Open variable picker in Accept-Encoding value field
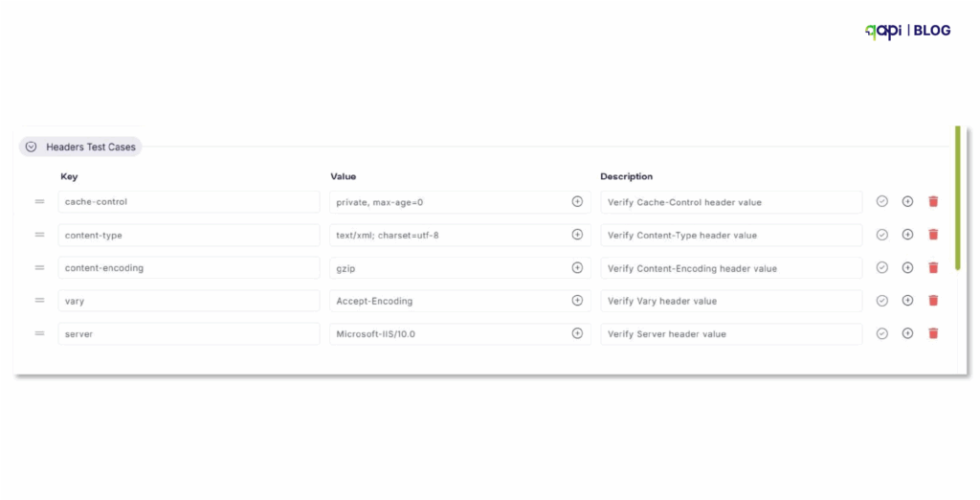This screenshot has height=500, width=980. tap(577, 301)
